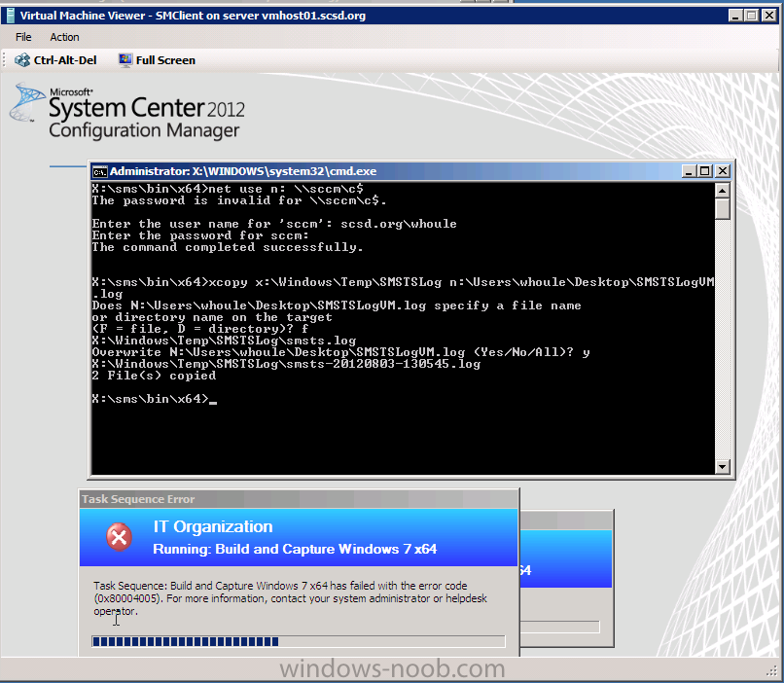Send Ctrl-Alt-Del to the VM
Image resolution: width=784 pixels, height=683 pixels.
coord(55,60)
